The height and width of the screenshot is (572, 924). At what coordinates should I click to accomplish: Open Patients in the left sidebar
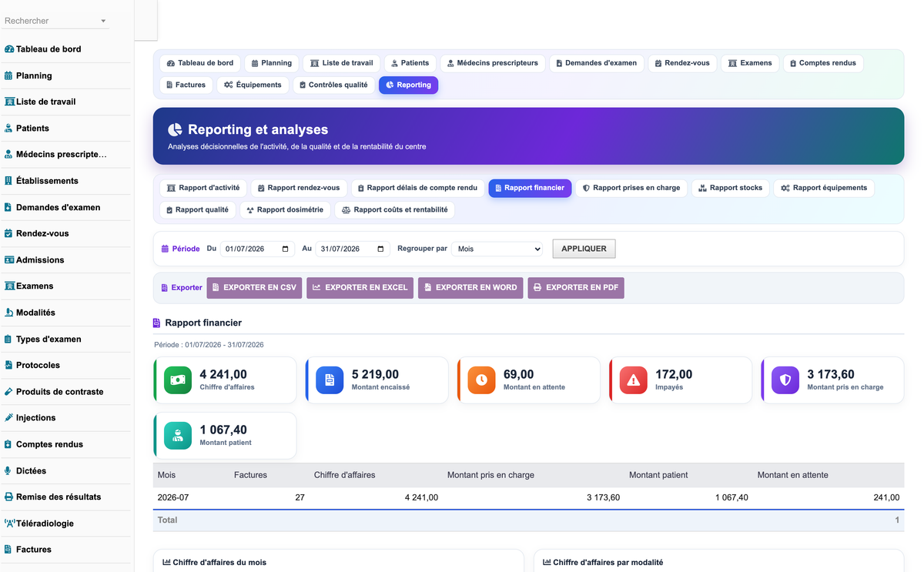(27, 129)
